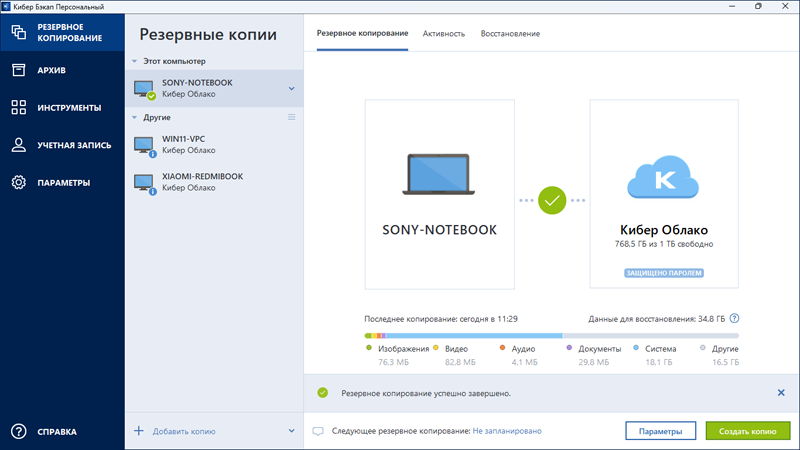Click the Резервное копирование sidebar icon

click(x=19, y=31)
